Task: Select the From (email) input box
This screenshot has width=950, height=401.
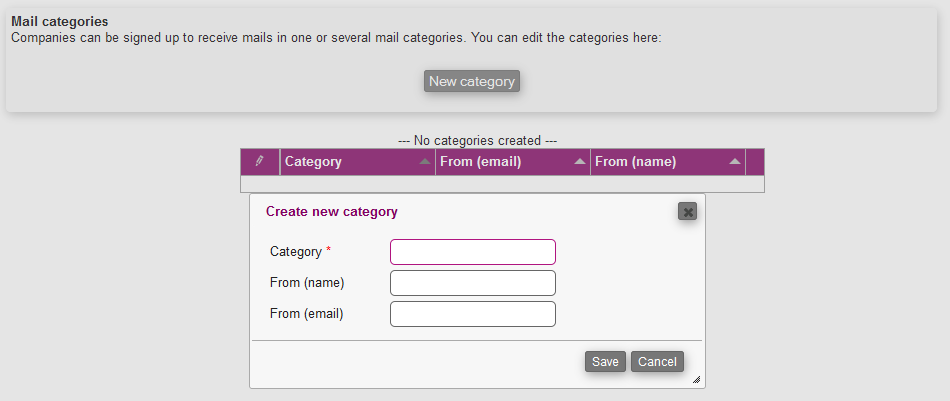Action: tap(472, 314)
